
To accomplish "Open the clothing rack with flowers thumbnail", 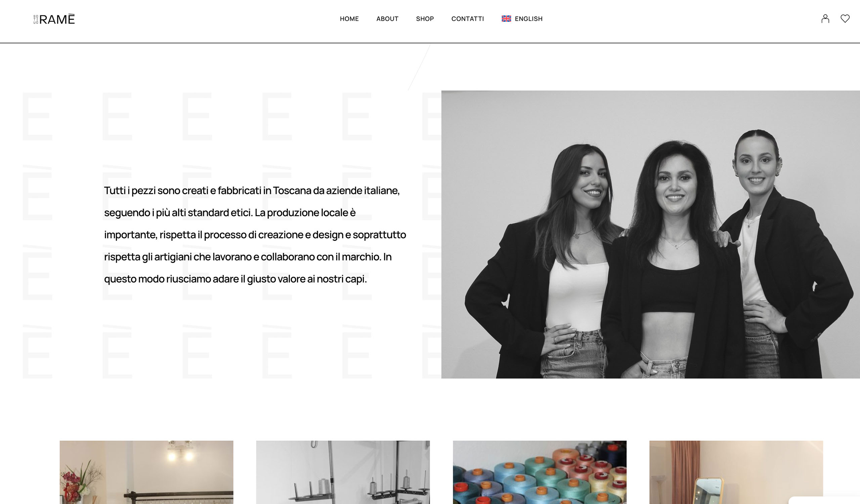I will click(x=146, y=472).
